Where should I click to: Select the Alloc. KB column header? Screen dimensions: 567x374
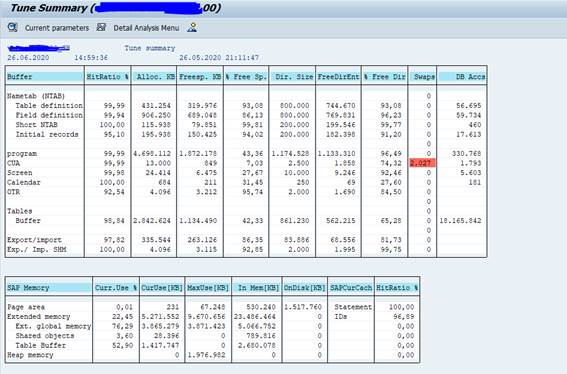click(x=154, y=77)
